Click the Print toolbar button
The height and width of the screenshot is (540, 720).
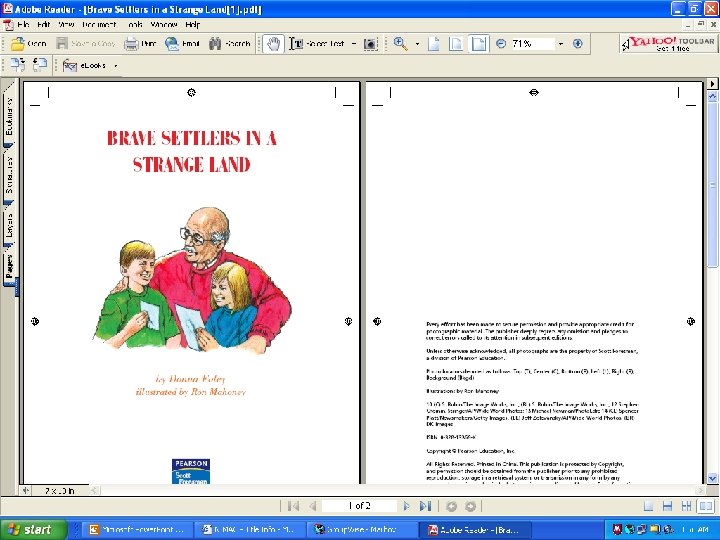pyautogui.click(x=141, y=44)
